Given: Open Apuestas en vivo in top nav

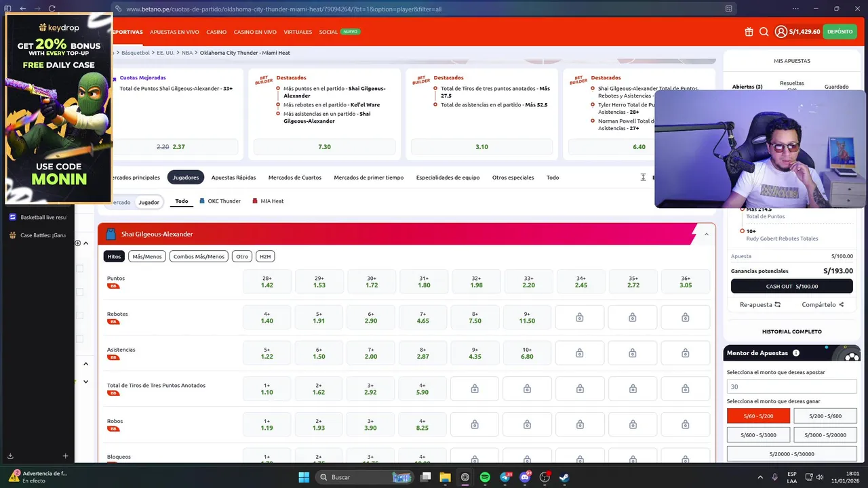Looking at the screenshot, I should coord(174,32).
